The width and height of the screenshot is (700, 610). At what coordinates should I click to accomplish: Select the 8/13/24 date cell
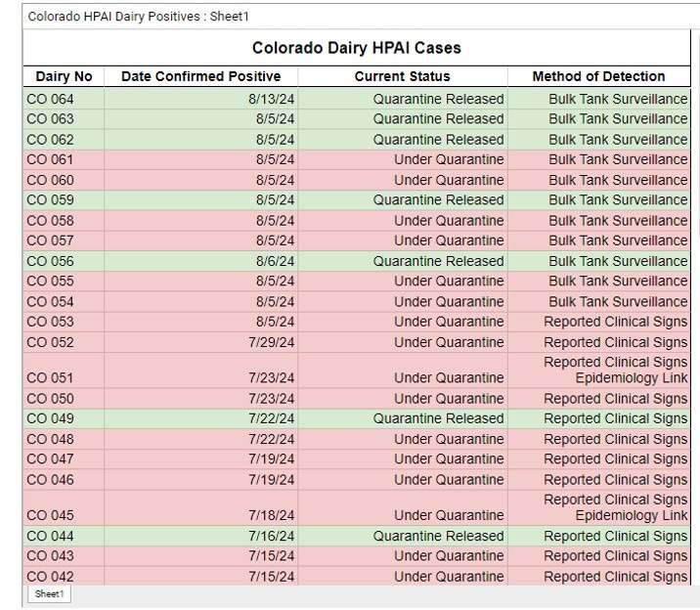click(200, 99)
